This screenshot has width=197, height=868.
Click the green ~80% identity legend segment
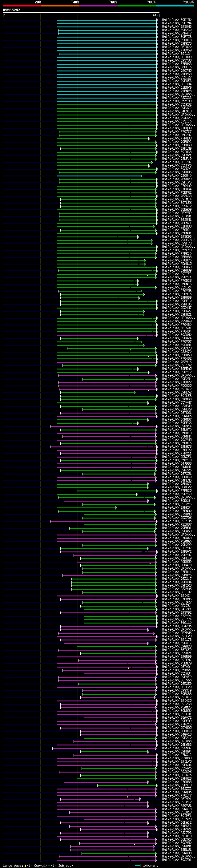click(x=137, y=6)
